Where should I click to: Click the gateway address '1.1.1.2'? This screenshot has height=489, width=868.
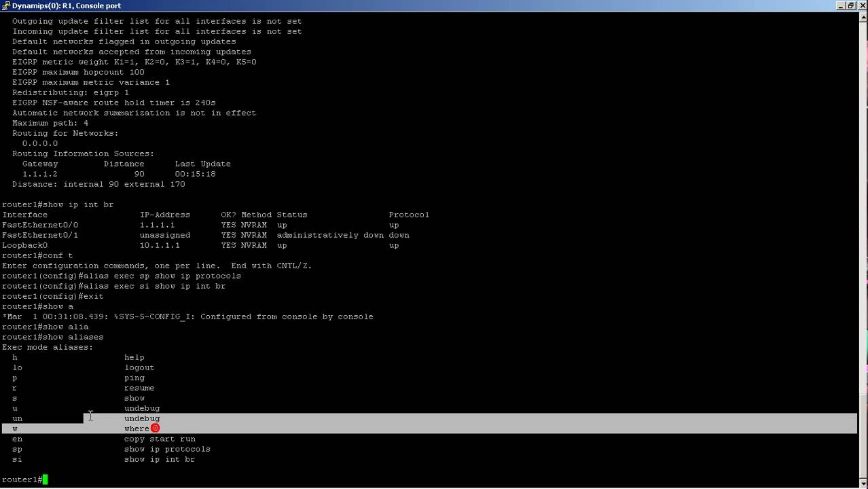pos(40,174)
